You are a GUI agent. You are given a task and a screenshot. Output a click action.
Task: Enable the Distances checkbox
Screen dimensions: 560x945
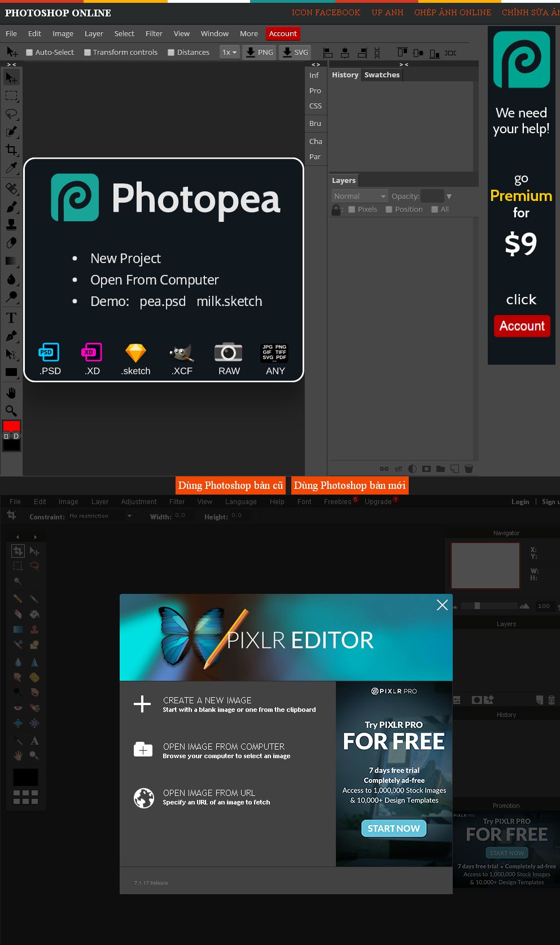[171, 53]
